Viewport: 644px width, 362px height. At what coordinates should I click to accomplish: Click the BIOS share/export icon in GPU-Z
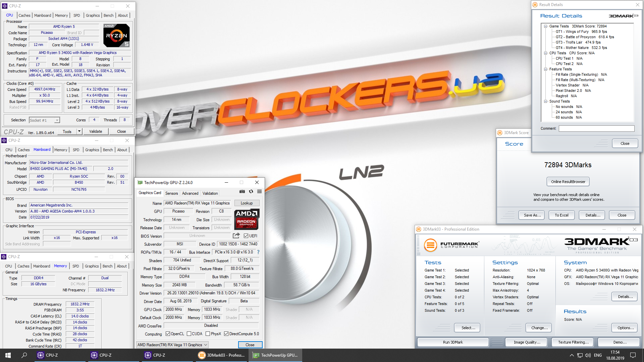236,236
